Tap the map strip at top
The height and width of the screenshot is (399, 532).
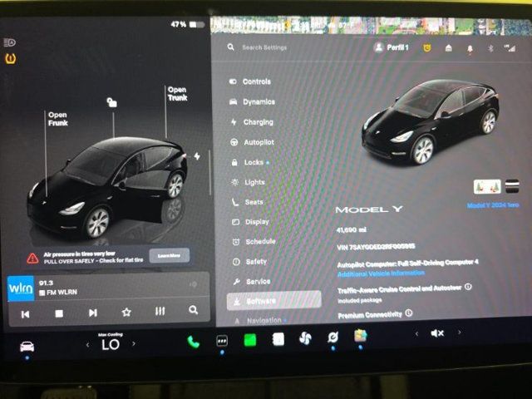coord(371,26)
